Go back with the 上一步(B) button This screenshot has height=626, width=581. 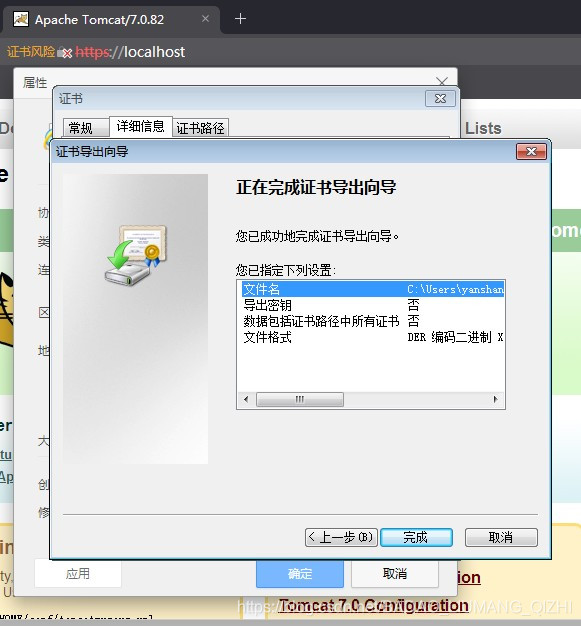pos(341,537)
